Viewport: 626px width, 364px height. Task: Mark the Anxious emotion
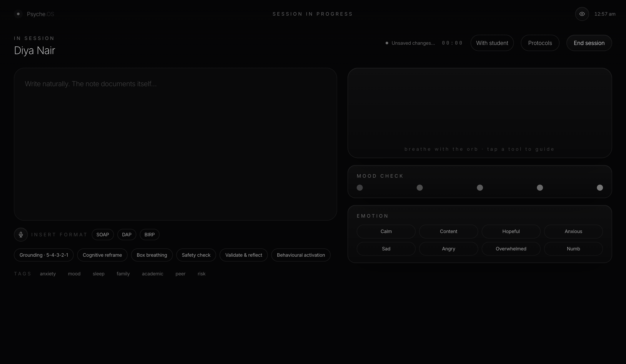point(573,231)
